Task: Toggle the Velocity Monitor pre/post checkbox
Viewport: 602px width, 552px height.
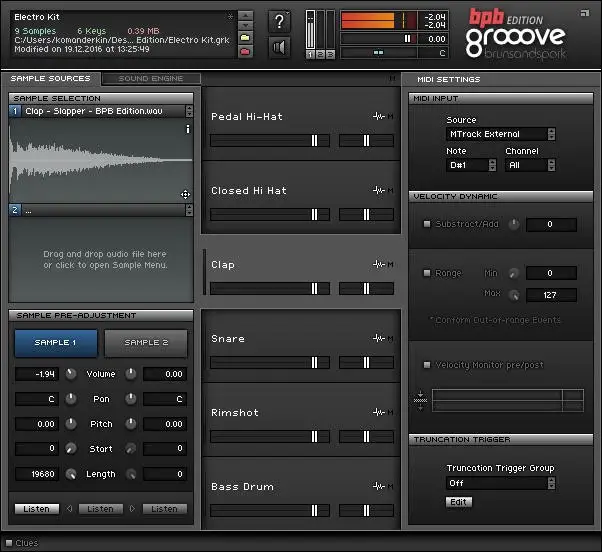Action: (427, 365)
